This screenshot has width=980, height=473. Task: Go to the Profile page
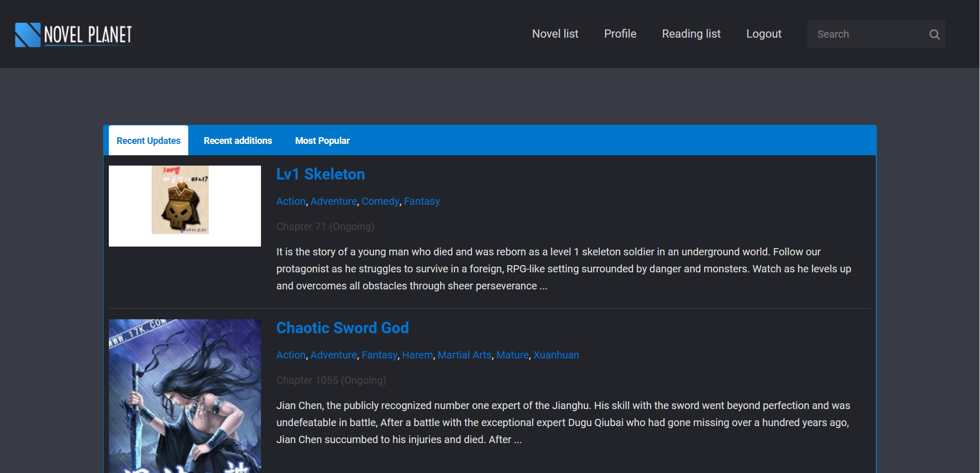click(x=620, y=34)
